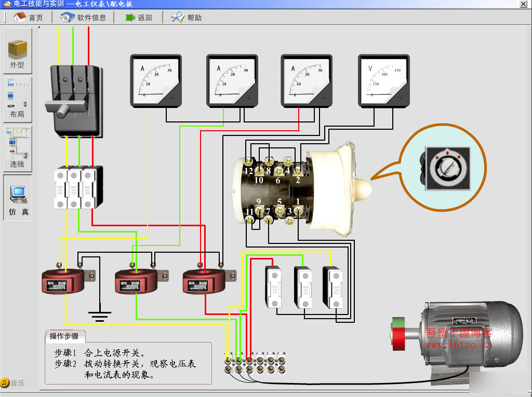The height and width of the screenshot is (397, 532).
Task: Click the rotary dial position indicator bubble
Action: pyautogui.click(x=446, y=166)
